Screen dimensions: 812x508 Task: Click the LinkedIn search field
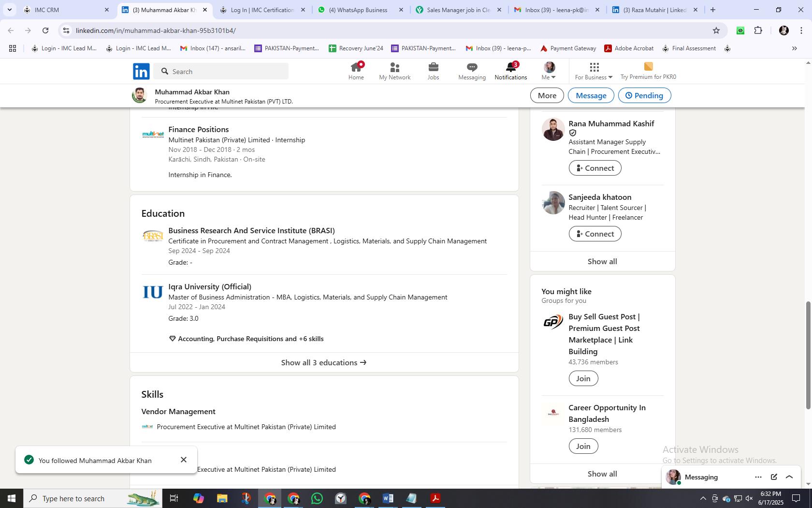221,71
